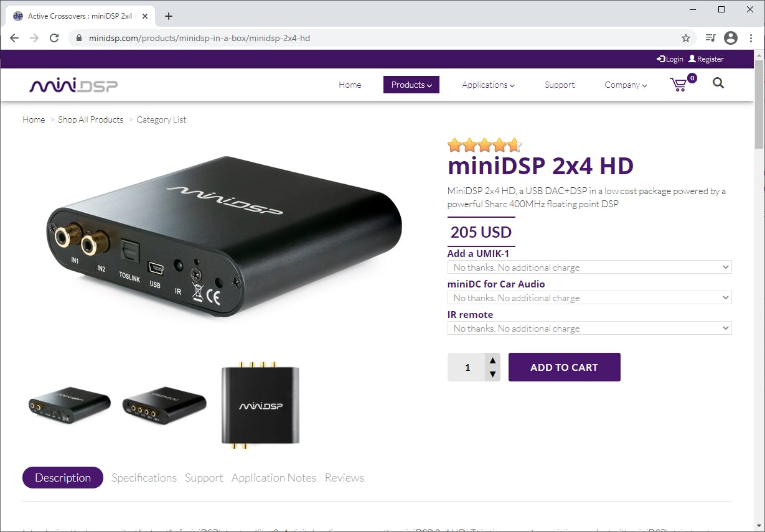Expand the Company menu

(x=626, y=85)
